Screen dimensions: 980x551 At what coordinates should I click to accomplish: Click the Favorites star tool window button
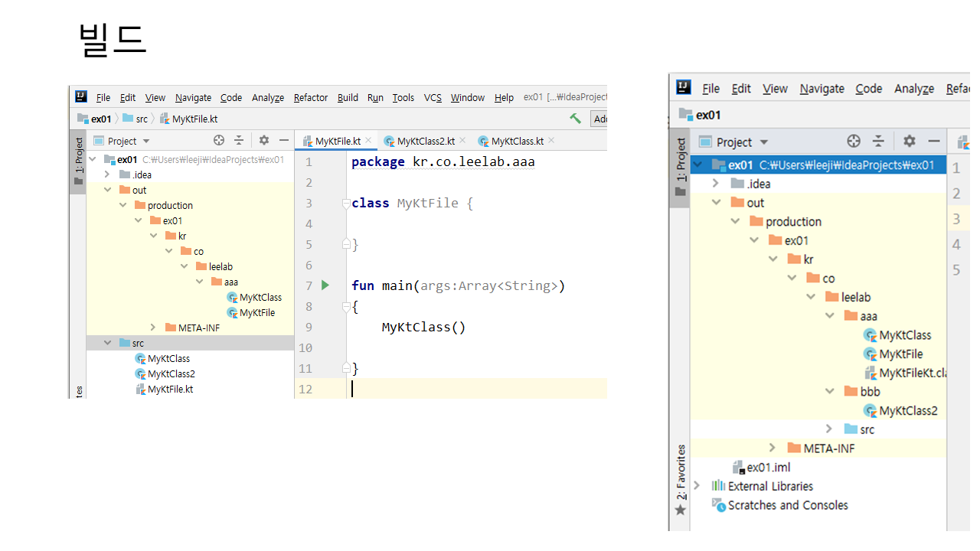680,509
